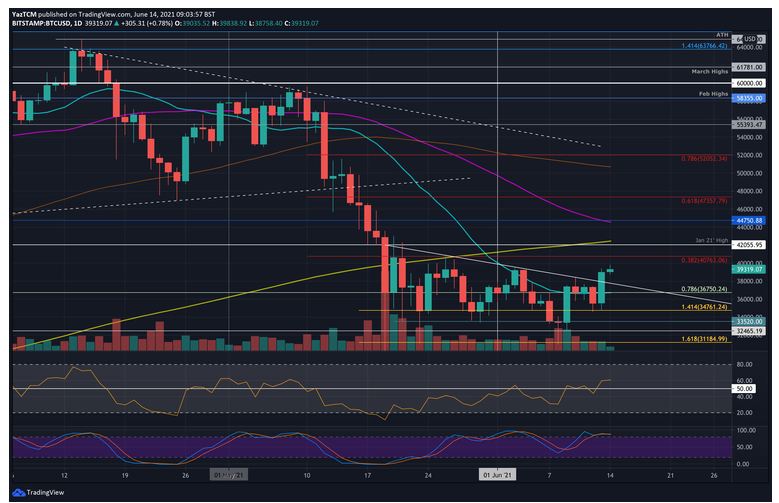Select the 1.618(31184.99) Fibonacci label
The image size is (779, 503).
click(704, 338)
